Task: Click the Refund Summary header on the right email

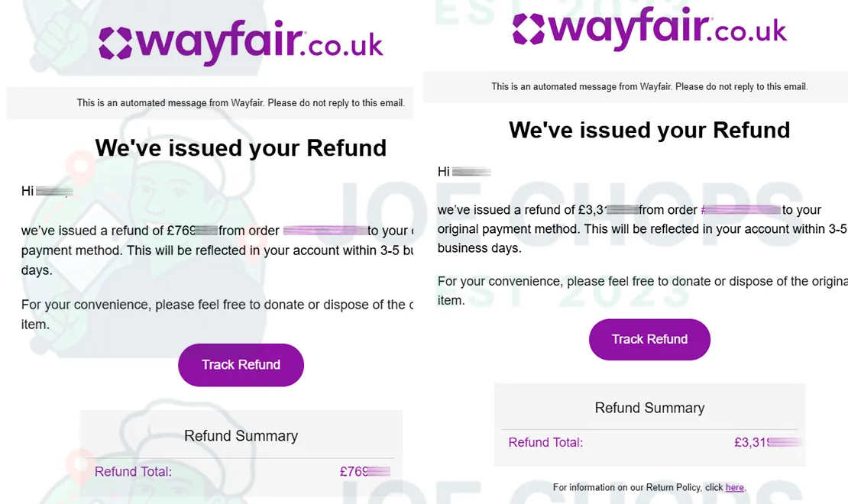Action: 649,408
